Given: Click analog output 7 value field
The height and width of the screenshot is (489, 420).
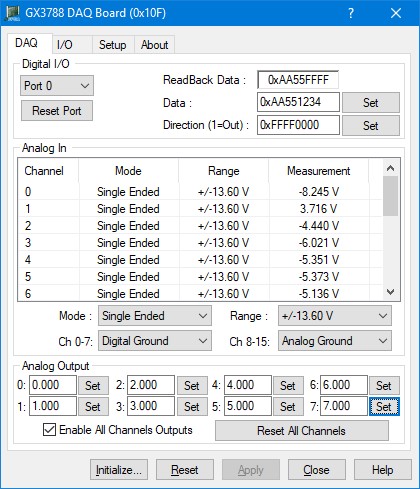Looking at the screenshot, I should point(344,406).
